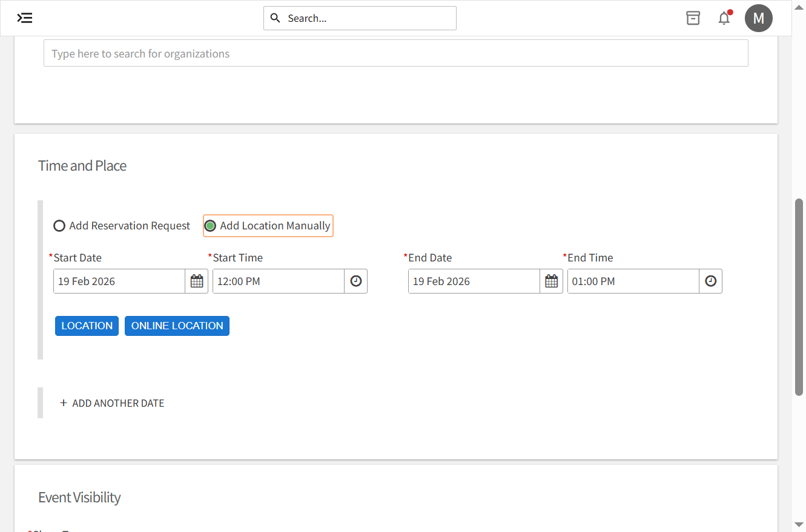Open the Start Time clock picker
Image resolution: width=806 pixels, height=532 pixels.
[x=356, y=281]
